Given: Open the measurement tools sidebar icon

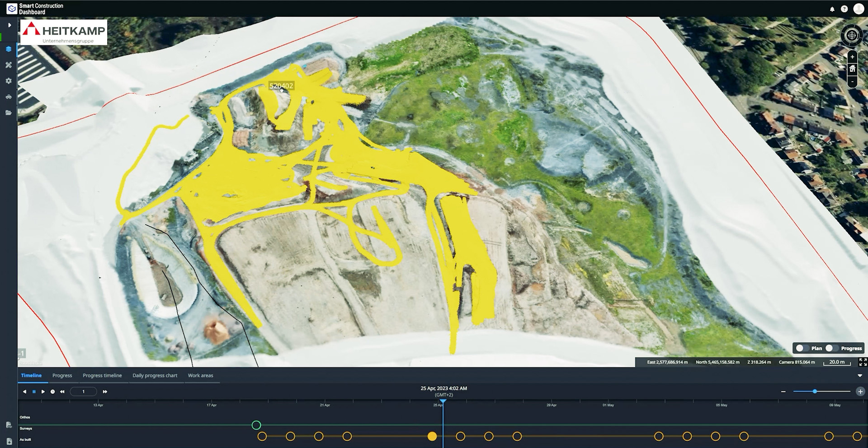Looking at the screenshot, I should click(x=9, y=65).
